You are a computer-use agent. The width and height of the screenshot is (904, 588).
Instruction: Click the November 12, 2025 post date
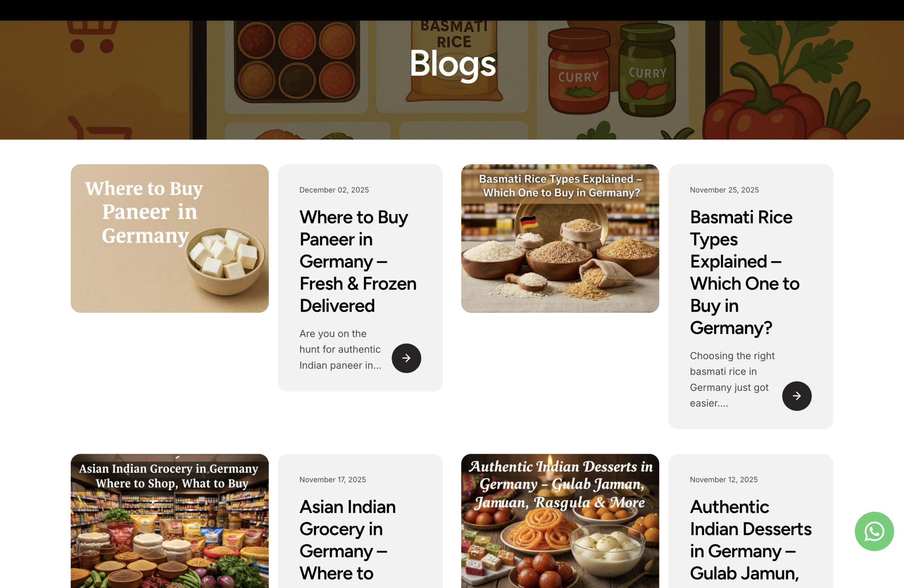point(724,480)
